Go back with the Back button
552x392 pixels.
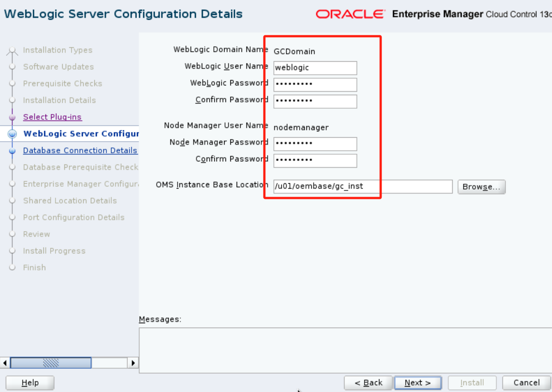pyautogui.click(x=368, y=383)
